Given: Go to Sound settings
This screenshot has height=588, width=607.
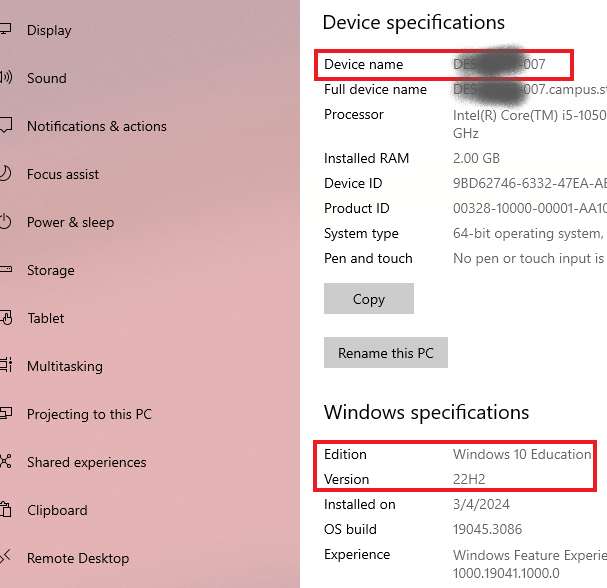Looking at the screenshot, I should (47, 78).
